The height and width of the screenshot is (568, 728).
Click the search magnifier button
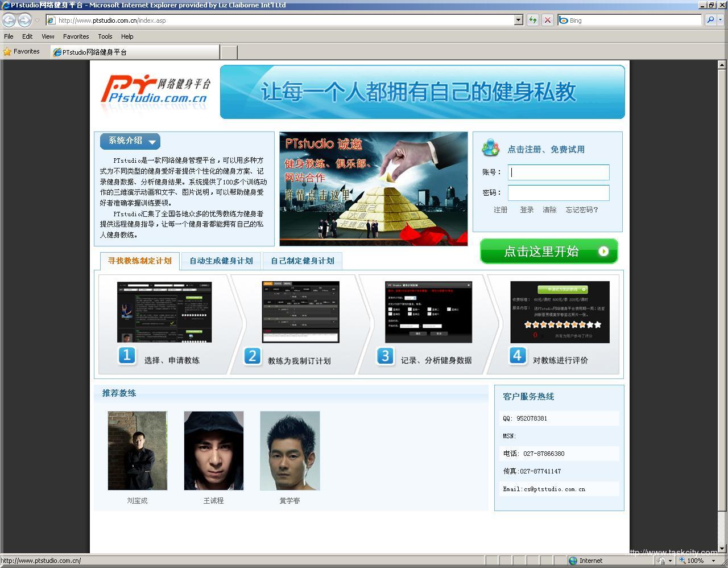[x=710, y=20]
